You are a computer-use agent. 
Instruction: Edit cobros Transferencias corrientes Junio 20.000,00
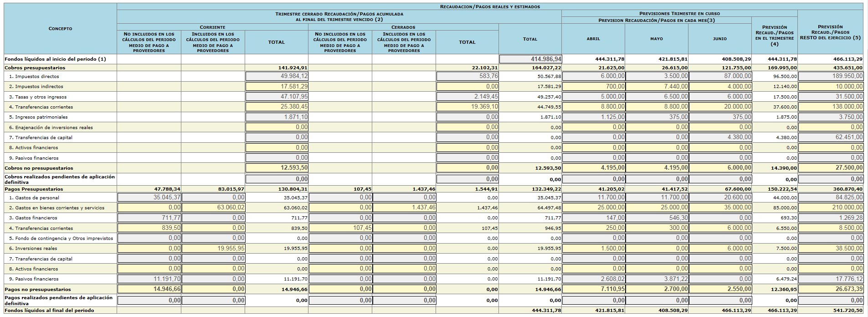(x=720, y=107)
